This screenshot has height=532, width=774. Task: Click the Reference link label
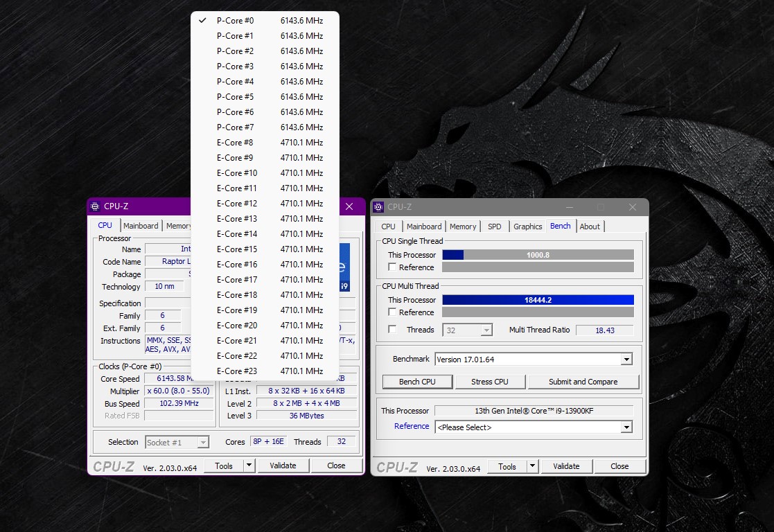pos(411,426)
